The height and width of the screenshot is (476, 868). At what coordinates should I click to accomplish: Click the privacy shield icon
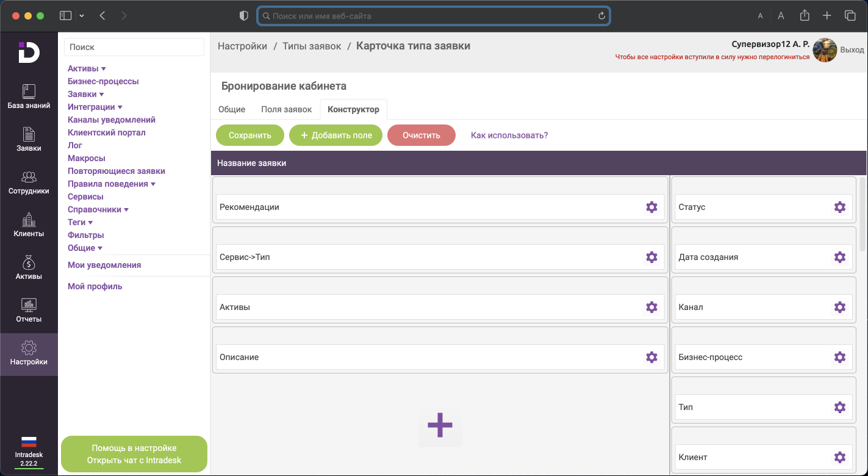(x=244, y=16)
